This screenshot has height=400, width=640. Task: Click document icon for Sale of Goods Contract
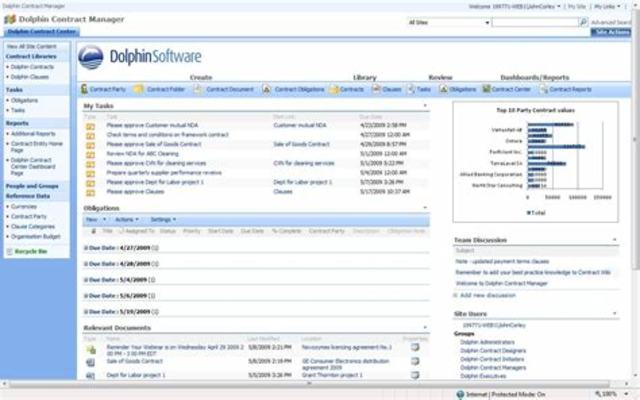[90, 362]
